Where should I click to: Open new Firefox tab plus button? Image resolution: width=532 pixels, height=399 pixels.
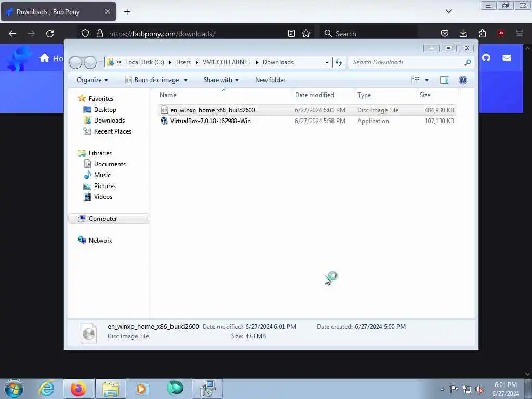tap(127, 12)
